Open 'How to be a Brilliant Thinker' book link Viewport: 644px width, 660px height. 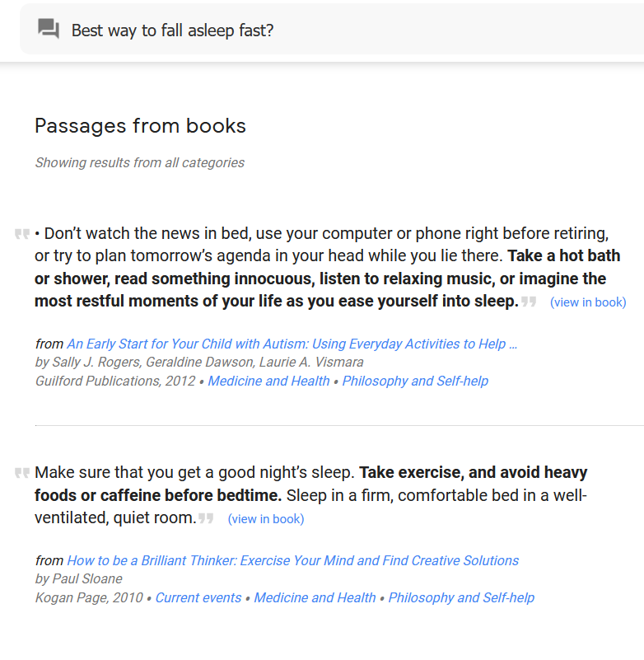click(x=292, y=560)
